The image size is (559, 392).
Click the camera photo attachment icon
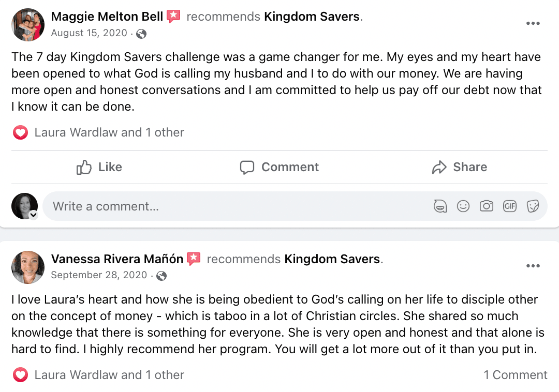click(487, 206)
